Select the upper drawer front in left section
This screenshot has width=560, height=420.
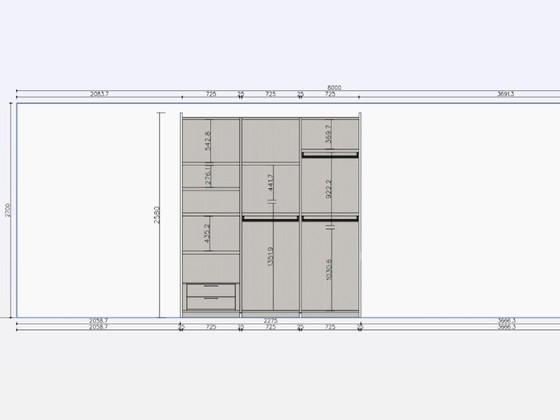211,290
